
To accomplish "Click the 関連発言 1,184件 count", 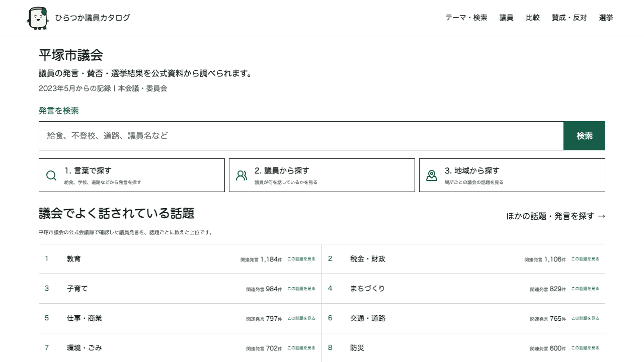I will [x=261, y=259].
